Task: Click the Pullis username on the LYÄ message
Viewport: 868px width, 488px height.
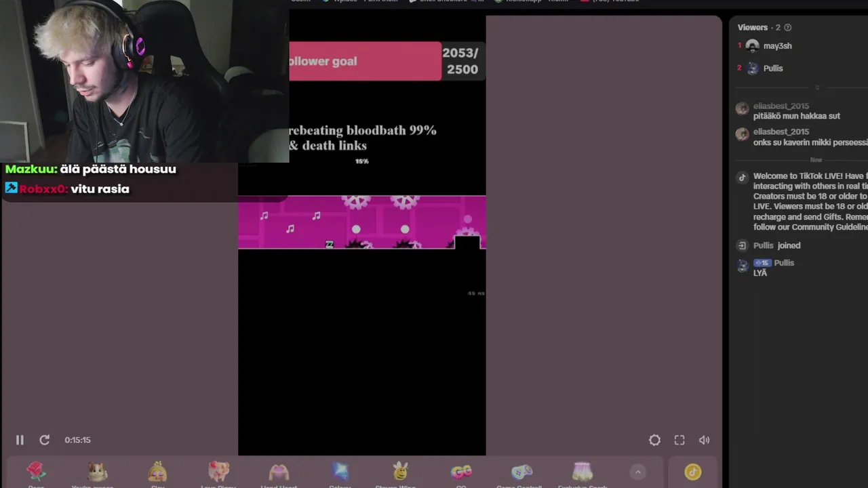Action: tap(784, 263)
